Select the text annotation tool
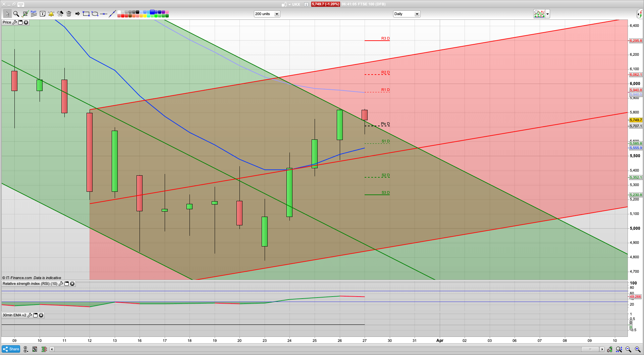The height and width of the screenshot is (355, 644). [x=42, y=14]
